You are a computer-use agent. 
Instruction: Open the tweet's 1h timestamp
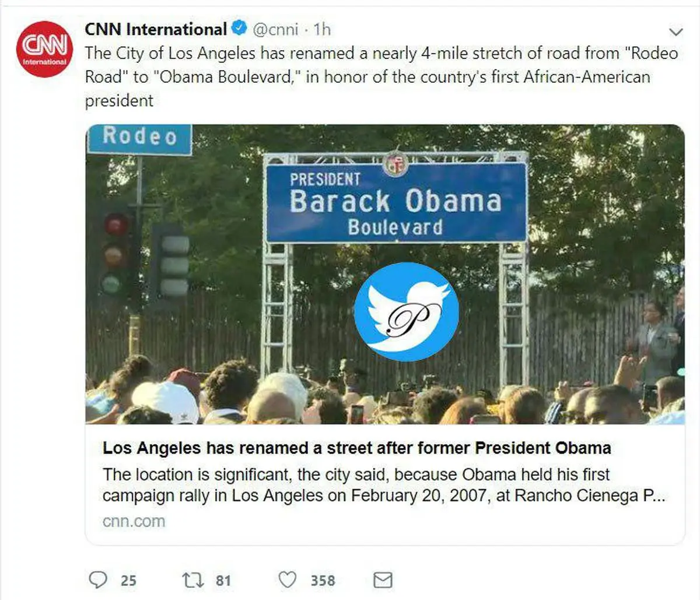click(x=321, y=29)
